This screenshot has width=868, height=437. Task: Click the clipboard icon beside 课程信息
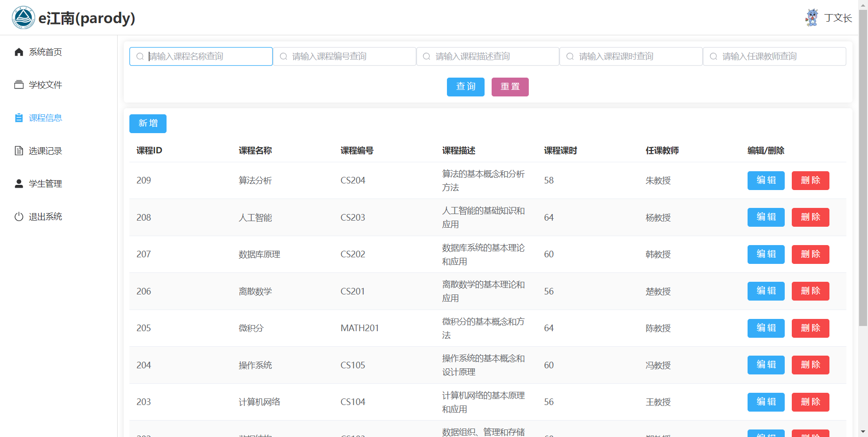(x=19, y=118)
